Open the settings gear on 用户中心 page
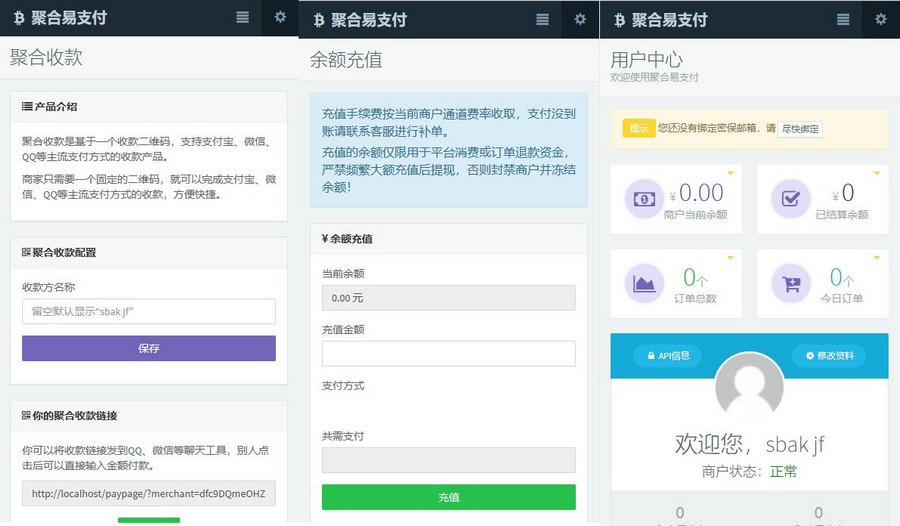Screen dimensions: 900x526 click(880, 19)
